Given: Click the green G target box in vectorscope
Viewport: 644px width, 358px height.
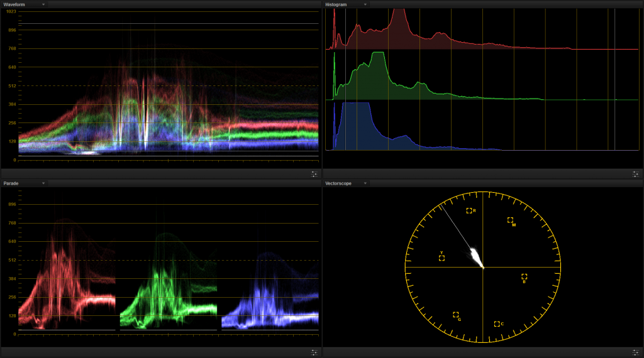Looking at the screenshot, I should (455, 315).
